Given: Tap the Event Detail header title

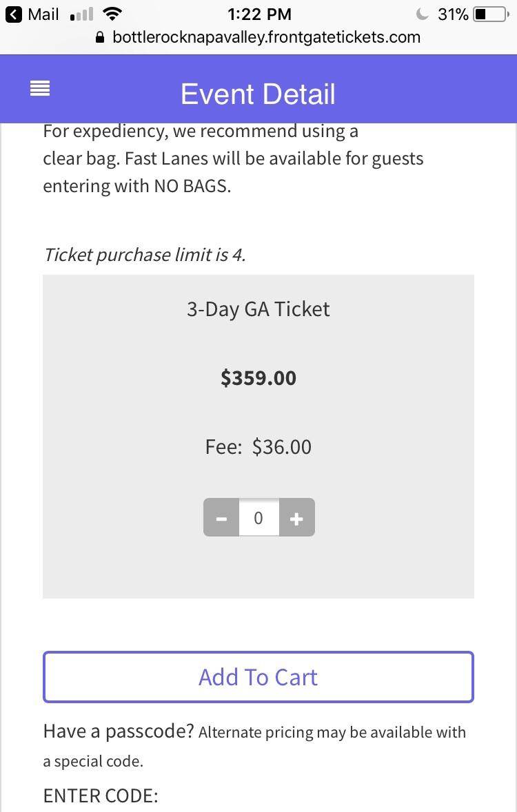Looking at the screenshot, I should coord(258,94).
